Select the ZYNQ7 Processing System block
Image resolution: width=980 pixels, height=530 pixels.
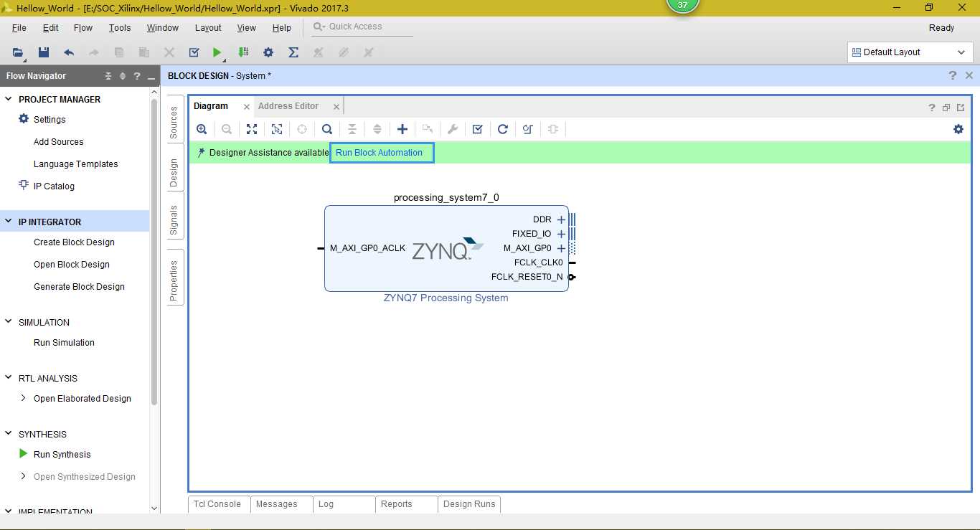pyautogui.click(x=446, y=249)
